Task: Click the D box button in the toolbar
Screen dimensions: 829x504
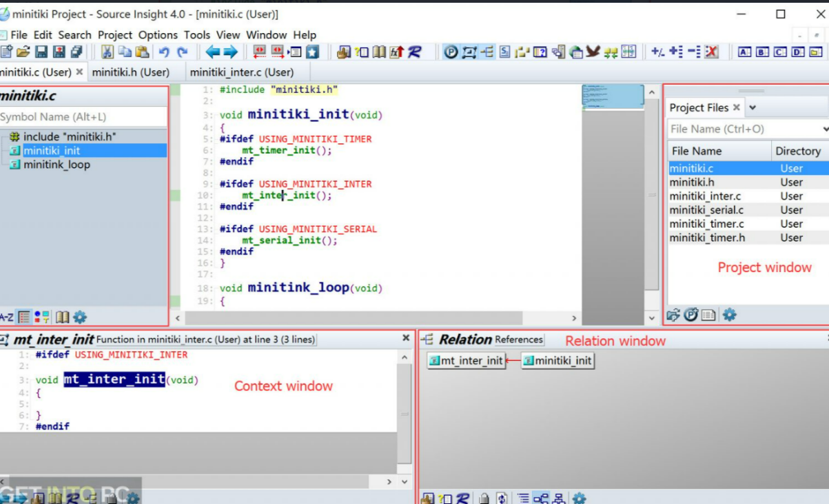Action: (798, 52)
